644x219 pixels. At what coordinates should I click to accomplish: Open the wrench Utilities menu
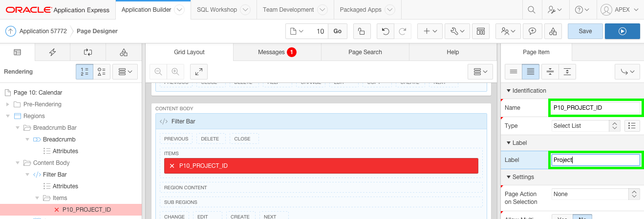tap(456, 31)
